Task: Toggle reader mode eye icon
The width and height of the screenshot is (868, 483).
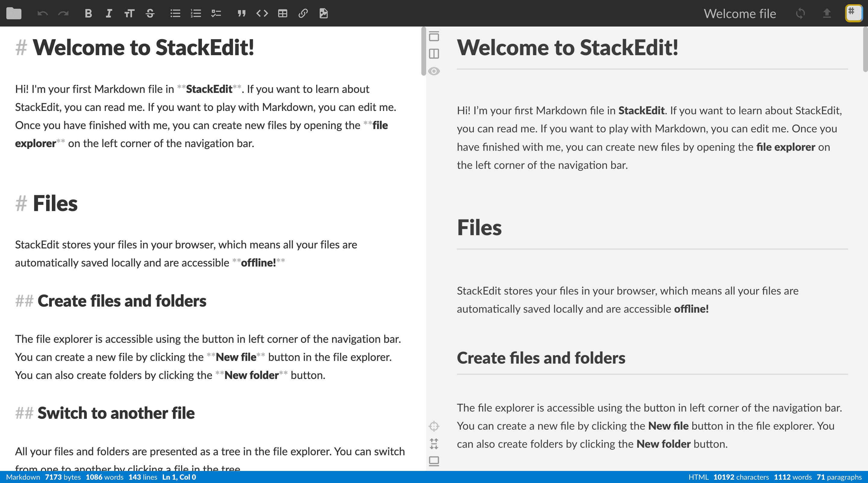Action: (434, 71)
